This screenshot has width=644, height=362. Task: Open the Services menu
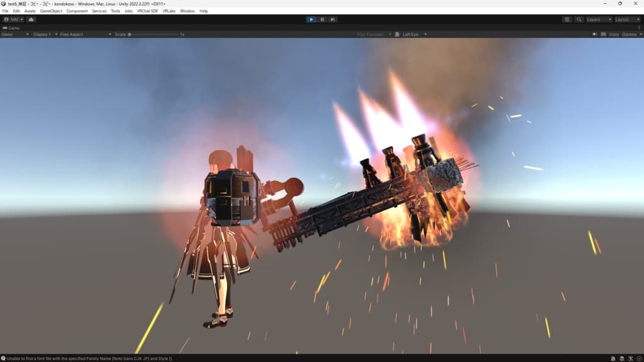click(x=99, y=11)
